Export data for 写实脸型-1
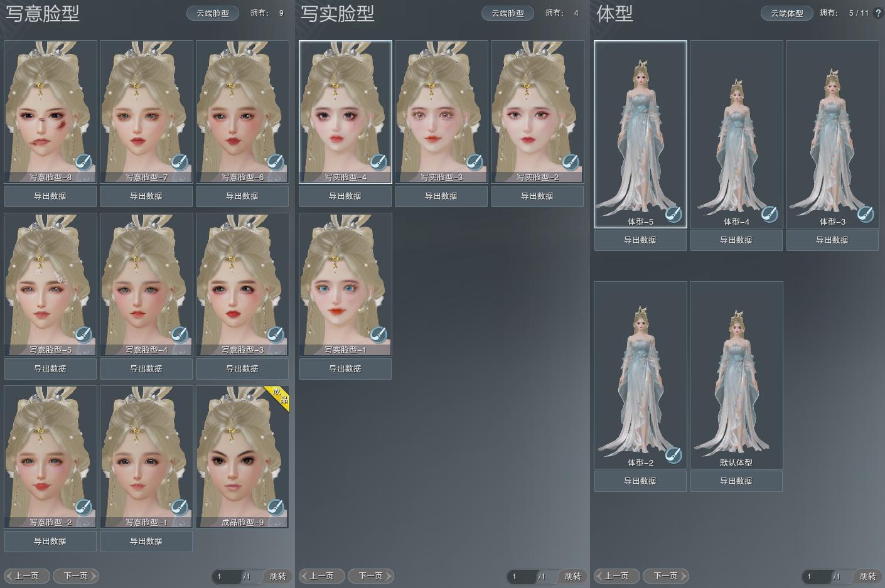885x588 pixels. [345, 368]
